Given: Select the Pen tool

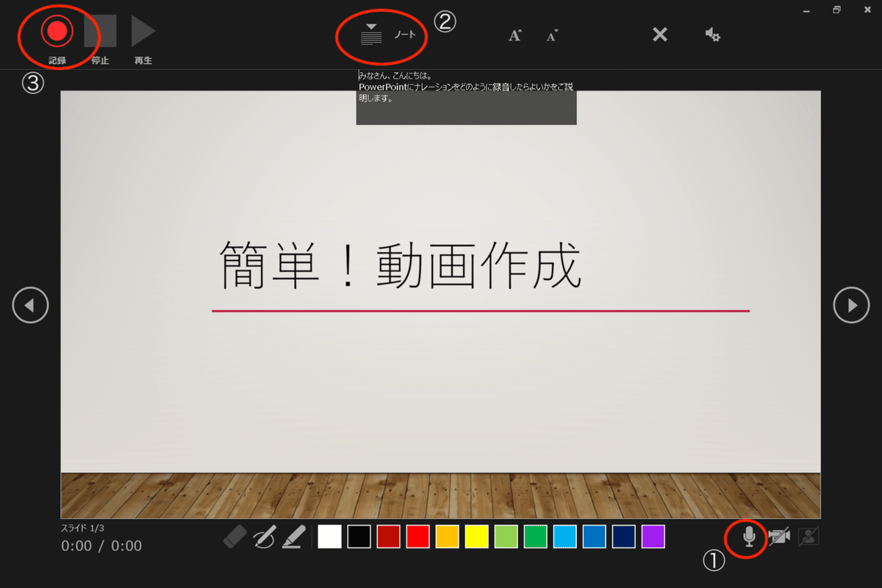Looking at the screenshot, I should (x=265, y=537).
